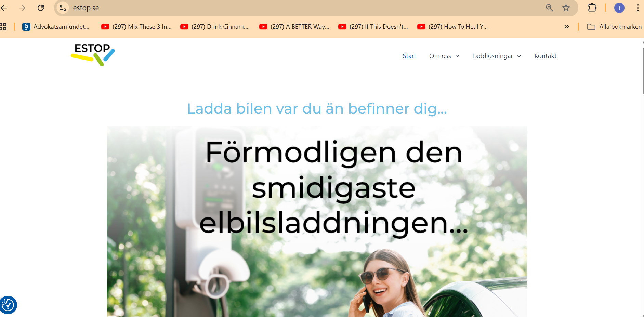Bookmark this page with the star icon
This screenshot has width=644, height=317.
point(566,8)
